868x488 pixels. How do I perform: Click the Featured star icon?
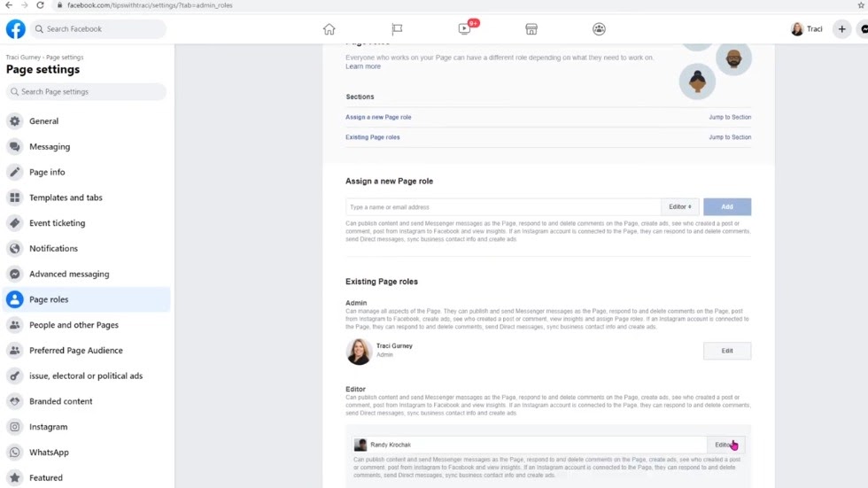[15, 477]
